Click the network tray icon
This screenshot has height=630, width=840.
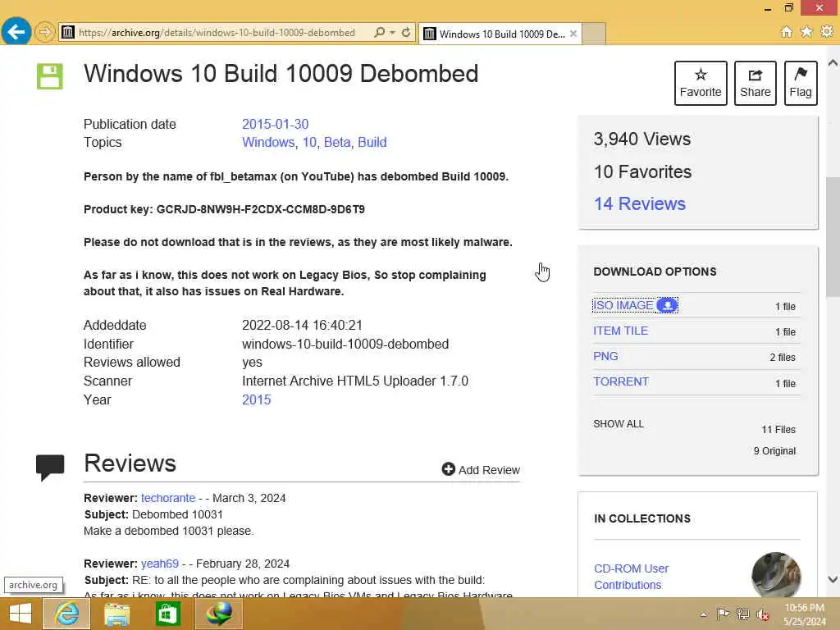point(742,614)
